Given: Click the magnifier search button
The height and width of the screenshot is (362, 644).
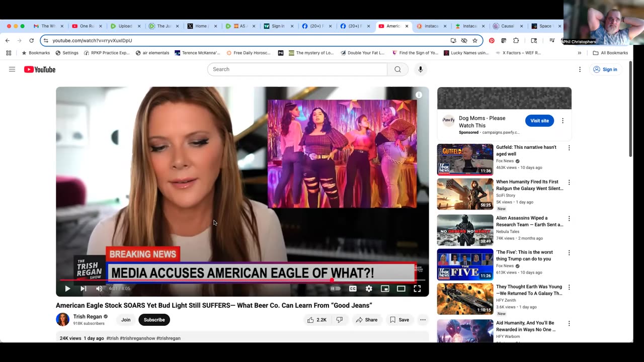Looking at the screenshot, I should [x=397, y=69].
